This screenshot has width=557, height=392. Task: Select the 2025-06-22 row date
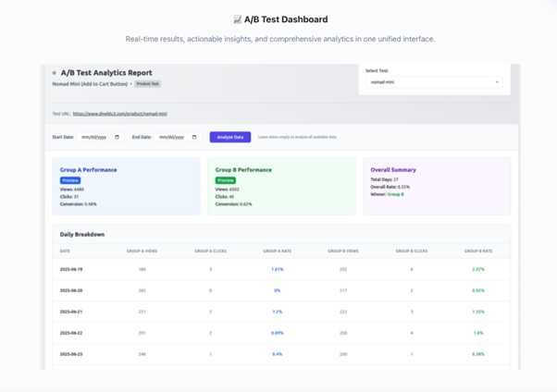coord(71,333)
